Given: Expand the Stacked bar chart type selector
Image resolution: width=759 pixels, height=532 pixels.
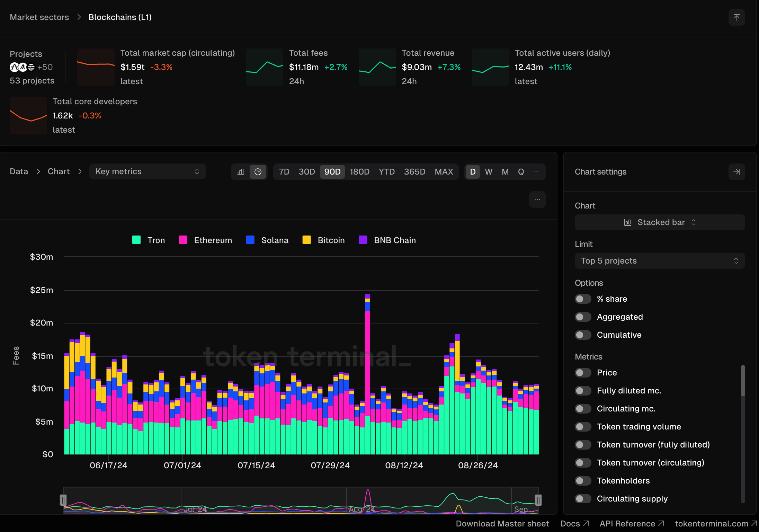Looking at the screenshot, I should [x=660, y=222].
